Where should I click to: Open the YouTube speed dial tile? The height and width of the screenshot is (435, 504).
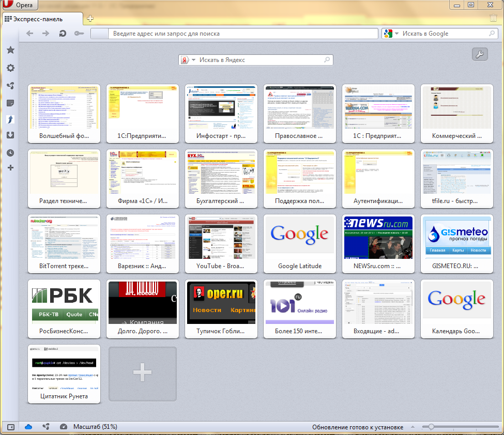click(x=221, y=244)
